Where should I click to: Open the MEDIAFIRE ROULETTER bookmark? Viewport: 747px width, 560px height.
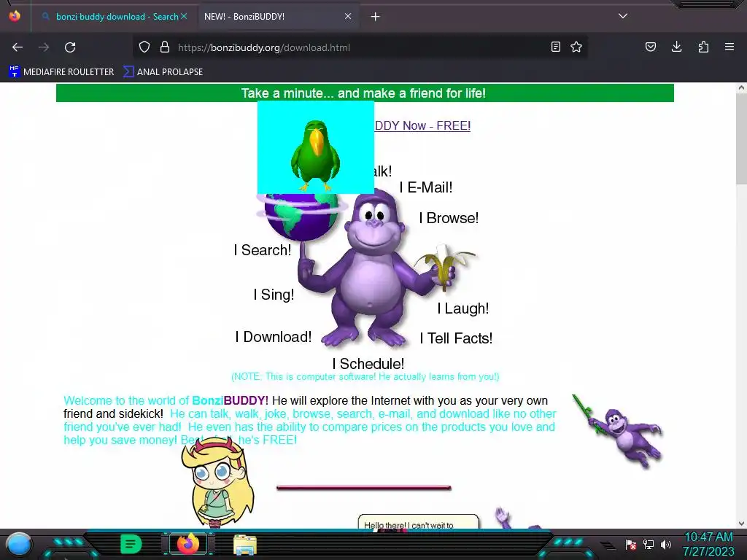click(x=61, y=72)
